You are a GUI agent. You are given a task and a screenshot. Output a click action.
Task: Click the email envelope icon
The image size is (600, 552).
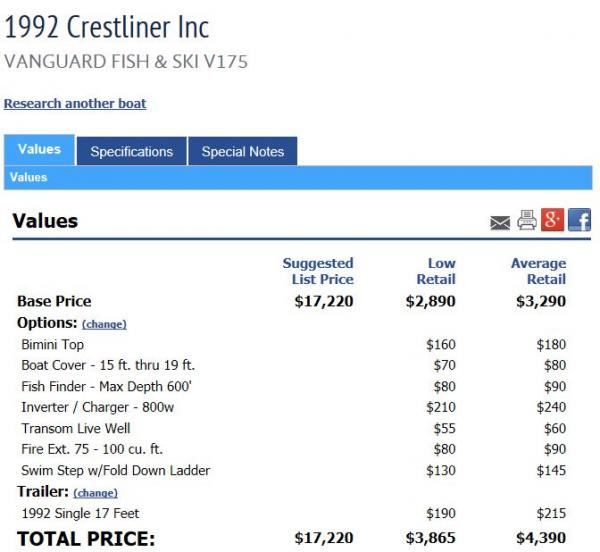(500, 223)
